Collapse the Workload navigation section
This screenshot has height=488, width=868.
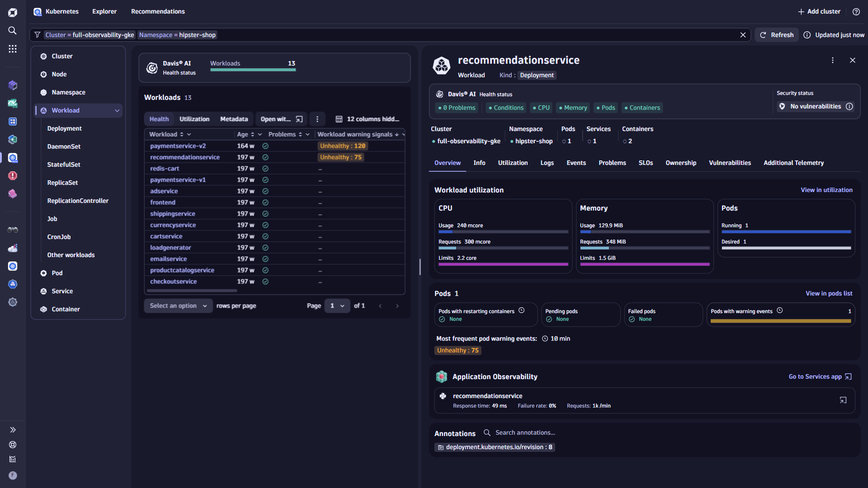(x=117, y=111)
